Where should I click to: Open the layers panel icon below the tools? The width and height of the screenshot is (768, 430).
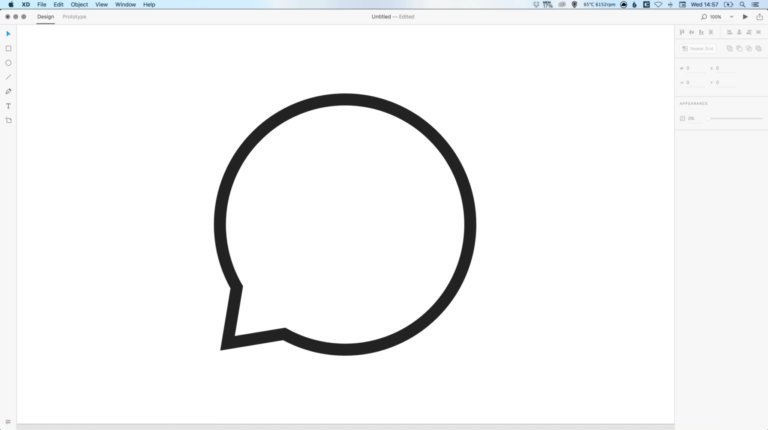8,422
